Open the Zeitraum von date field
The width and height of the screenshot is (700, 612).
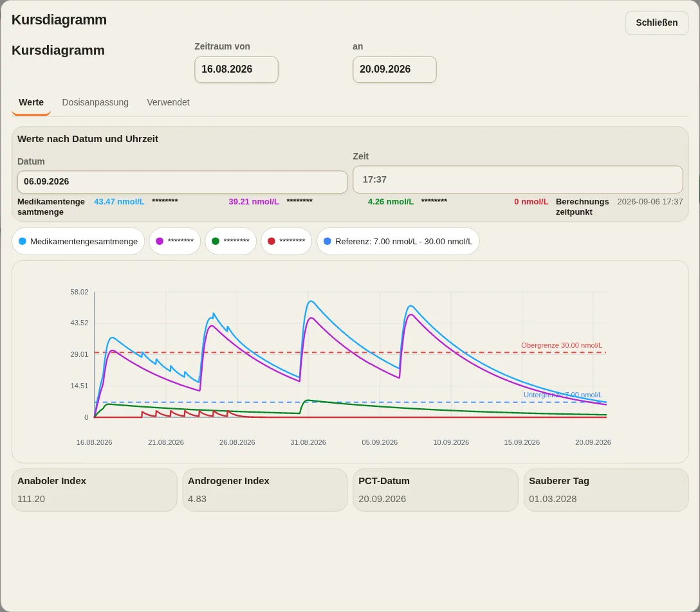point(236,69)
